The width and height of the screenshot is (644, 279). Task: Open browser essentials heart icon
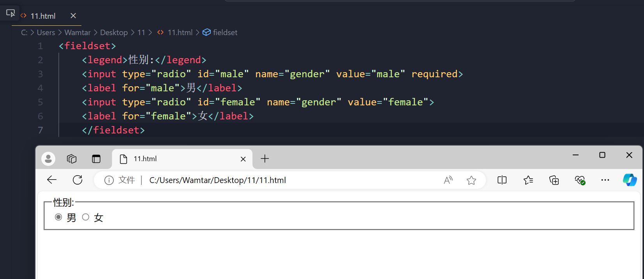click(x=580, y=180)
